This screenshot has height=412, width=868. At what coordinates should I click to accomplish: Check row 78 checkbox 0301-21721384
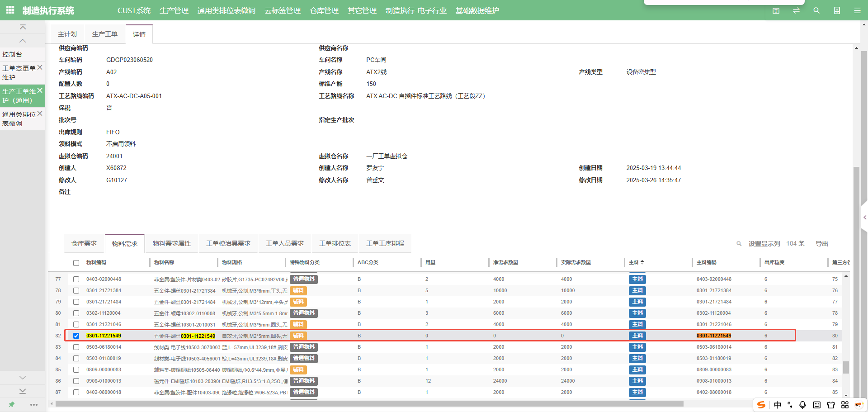click(x=76, y=291)
